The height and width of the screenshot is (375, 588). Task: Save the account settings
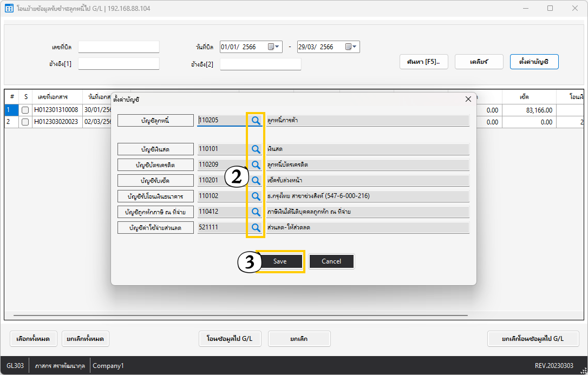tap(280, 261)
